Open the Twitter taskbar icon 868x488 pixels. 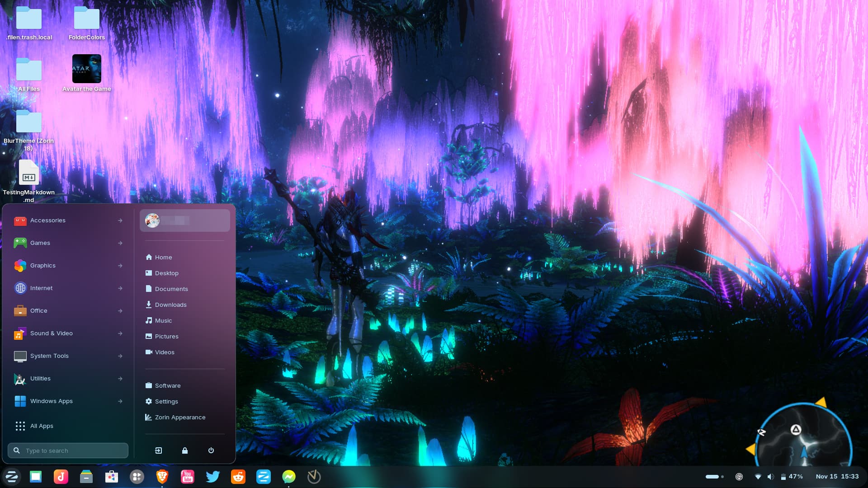[x=213, y=476]
